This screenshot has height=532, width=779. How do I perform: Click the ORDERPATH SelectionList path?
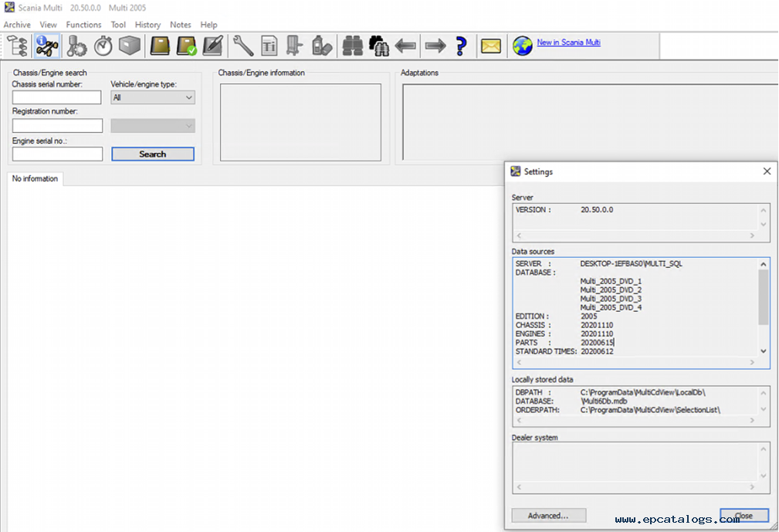pos(650,410)
